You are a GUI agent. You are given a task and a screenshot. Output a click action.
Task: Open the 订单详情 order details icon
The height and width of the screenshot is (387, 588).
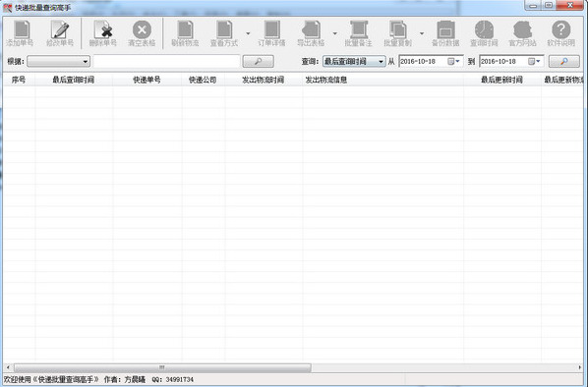point(271,29)
